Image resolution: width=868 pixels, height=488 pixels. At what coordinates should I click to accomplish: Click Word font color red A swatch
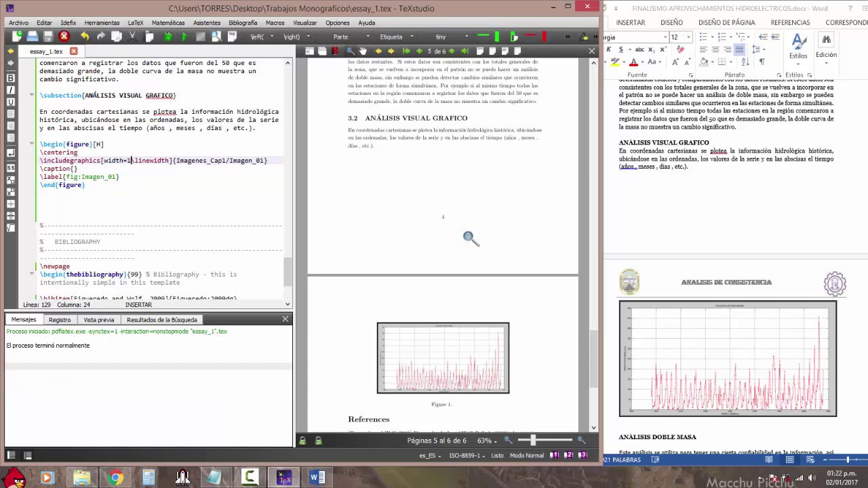[x=634, y=62]
